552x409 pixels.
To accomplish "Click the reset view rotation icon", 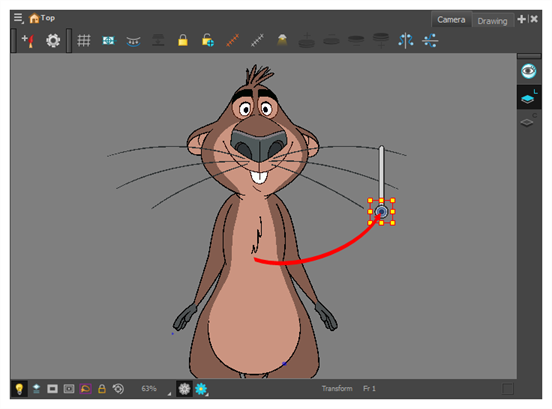I will click(118, 389).
